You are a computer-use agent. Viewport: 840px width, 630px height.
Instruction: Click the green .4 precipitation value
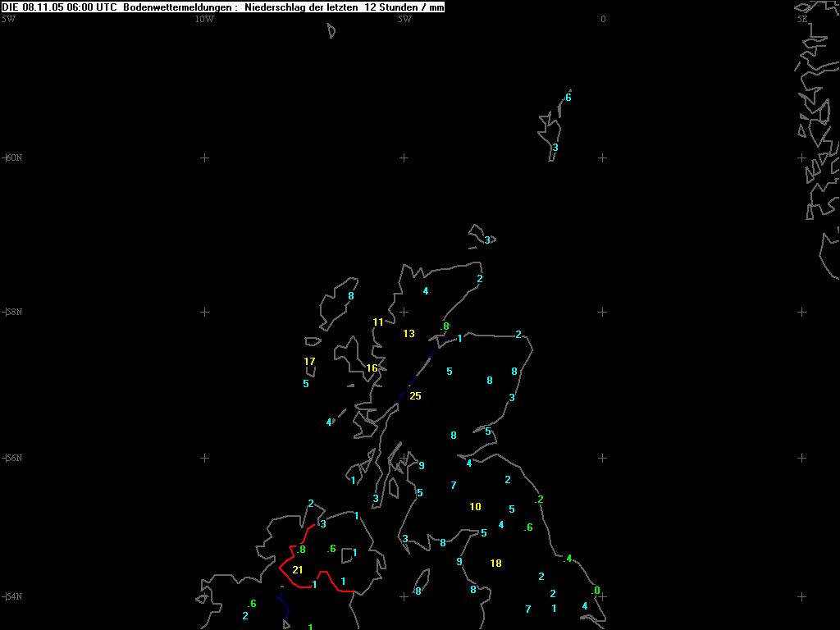(568, 559)
